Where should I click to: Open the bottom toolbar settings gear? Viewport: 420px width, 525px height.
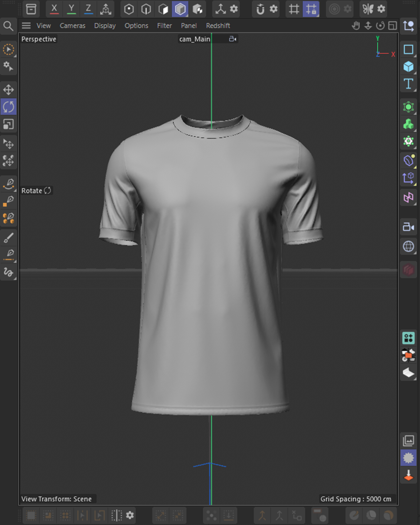click(130, 515)
